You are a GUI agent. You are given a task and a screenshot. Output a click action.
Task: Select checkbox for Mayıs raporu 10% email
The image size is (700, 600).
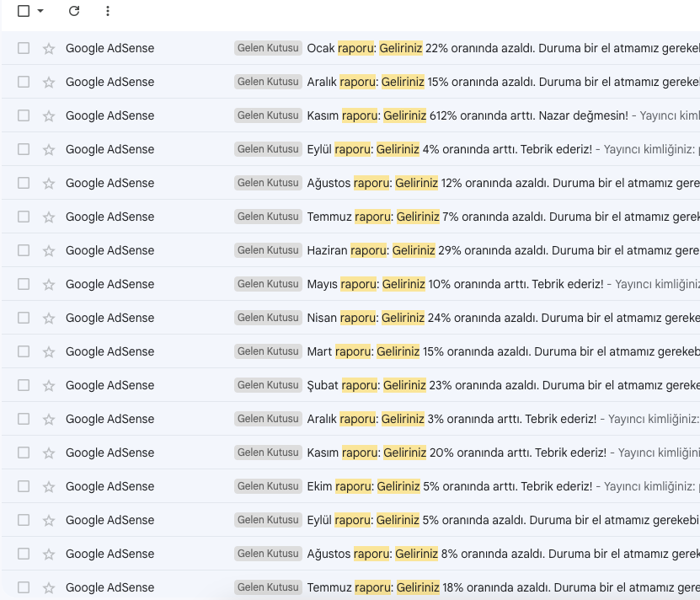(24, 284)
